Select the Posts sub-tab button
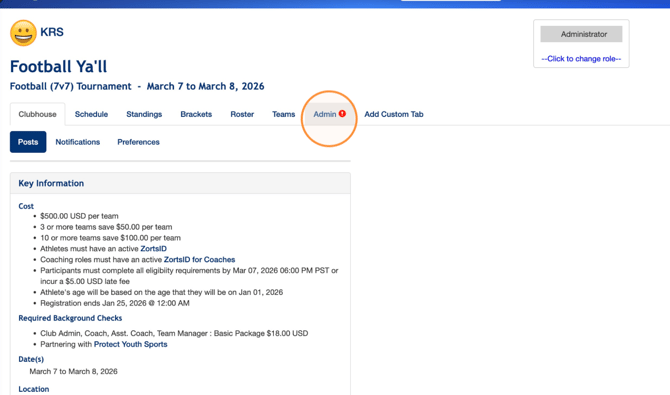The height and width of the screenshot is (395, 670). (x=28, y=142)
